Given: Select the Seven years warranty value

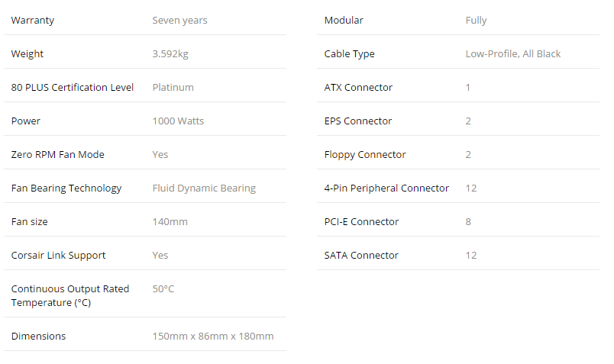Looking at the screenshot, I should [x=179, y=21].
